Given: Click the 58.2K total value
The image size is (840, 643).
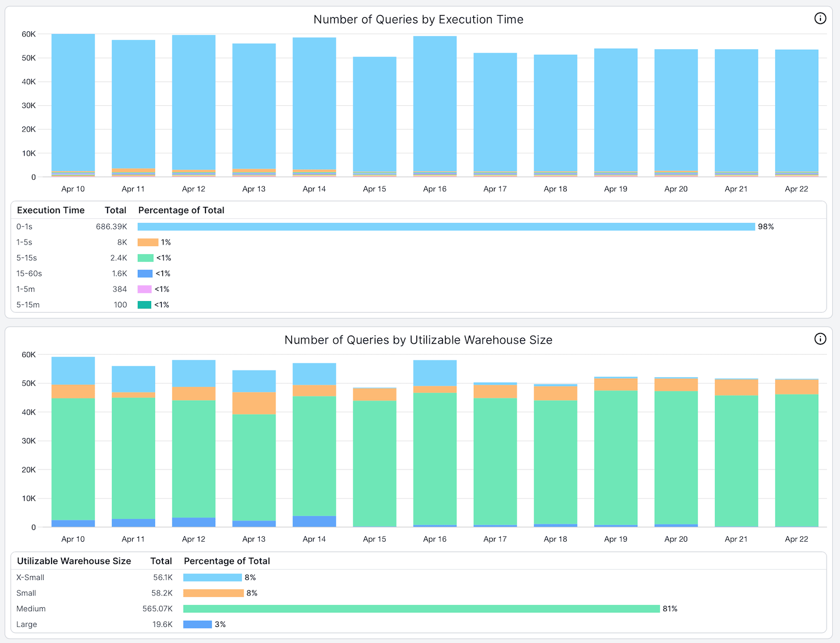Looking at the screenshot, I should point(162,593).
